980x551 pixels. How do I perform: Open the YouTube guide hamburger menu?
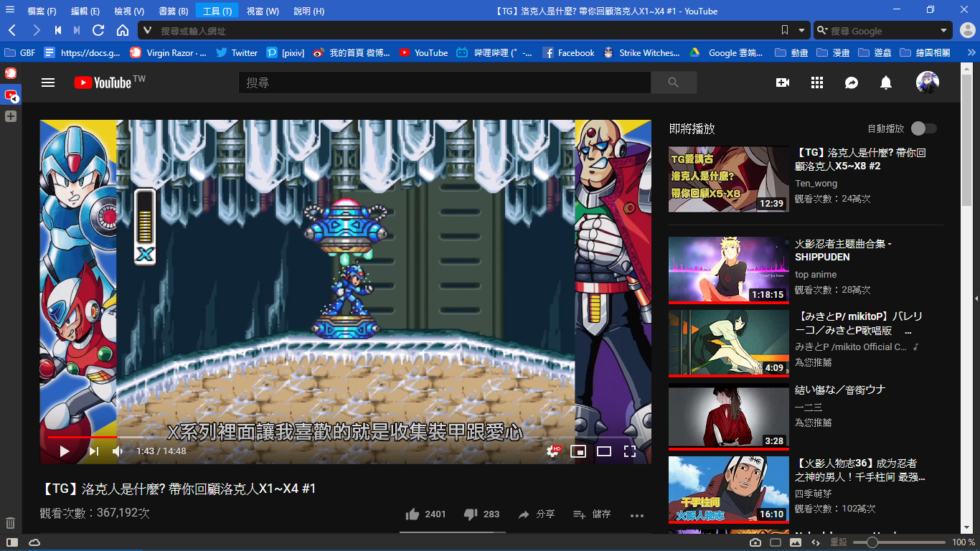(48, 83)
